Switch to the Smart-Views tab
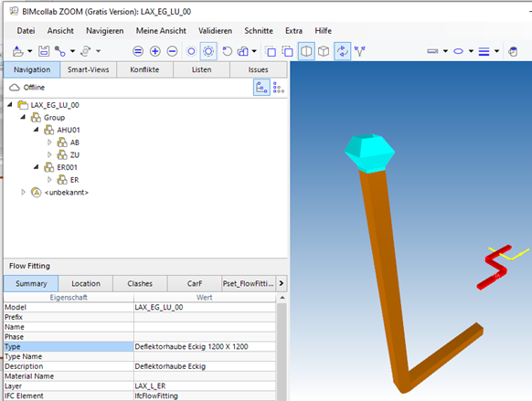 click(x=89, y=69)
